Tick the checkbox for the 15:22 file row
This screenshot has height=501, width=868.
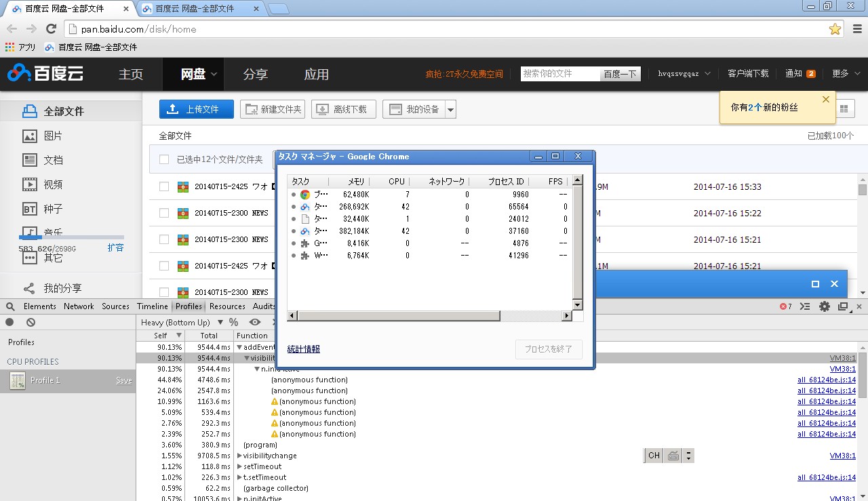[x=164, y=213]
